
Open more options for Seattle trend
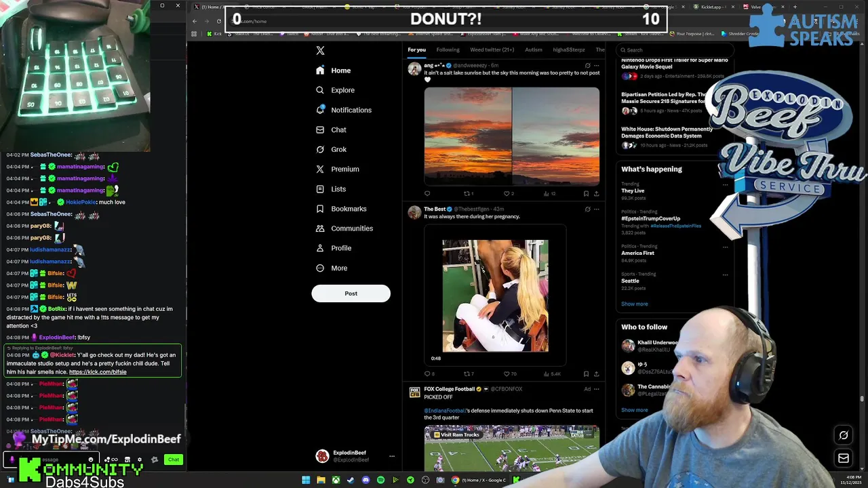[725, 274]
